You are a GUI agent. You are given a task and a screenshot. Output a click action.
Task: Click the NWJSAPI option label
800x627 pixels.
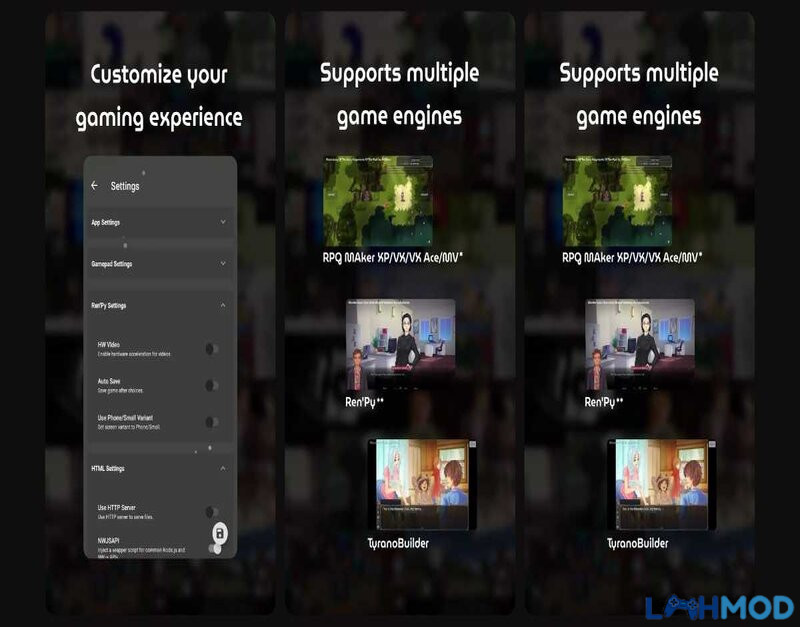(108, 540)
